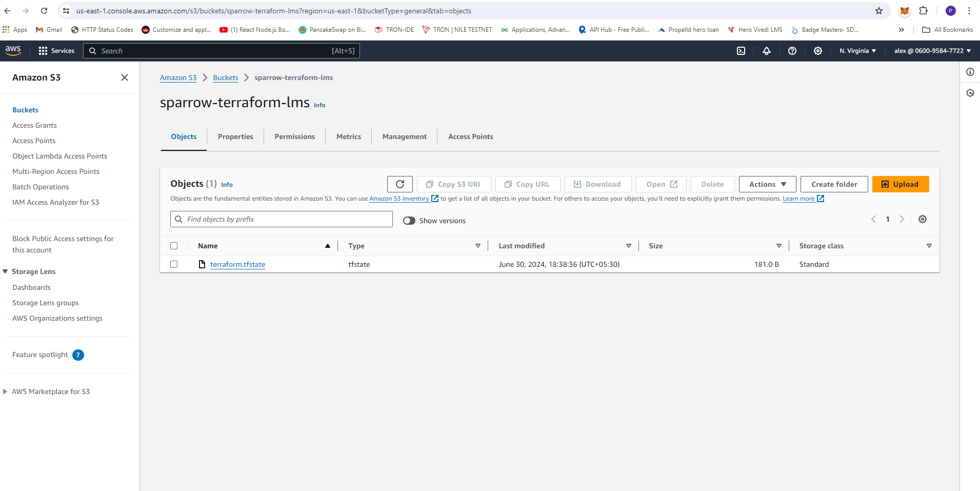Open the AWS support help icon
The width and height of the screenshot is (980, 491).
792,51
